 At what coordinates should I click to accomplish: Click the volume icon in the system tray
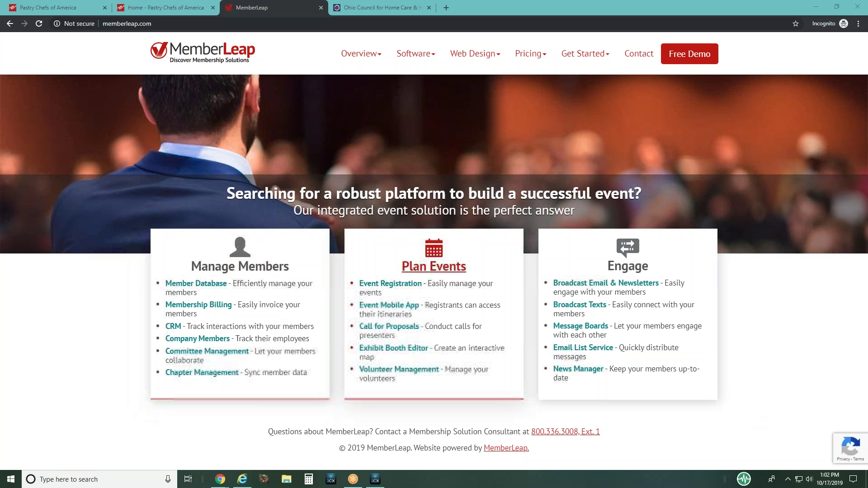809,479
